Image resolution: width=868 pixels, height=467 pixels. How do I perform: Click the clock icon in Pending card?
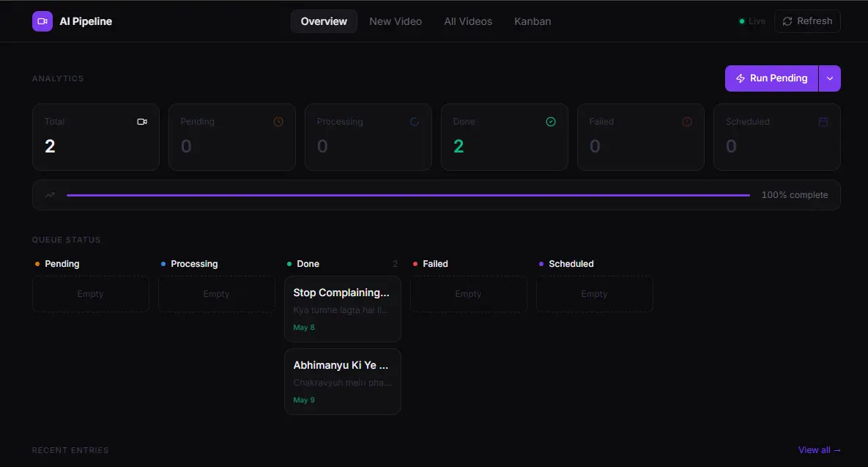[x=278, y=121]
